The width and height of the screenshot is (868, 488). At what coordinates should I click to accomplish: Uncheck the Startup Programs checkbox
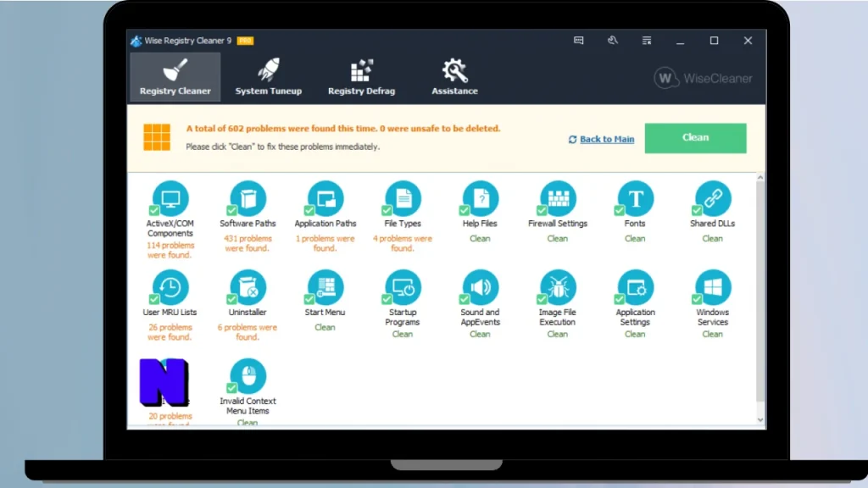click(x=387, y=299)
